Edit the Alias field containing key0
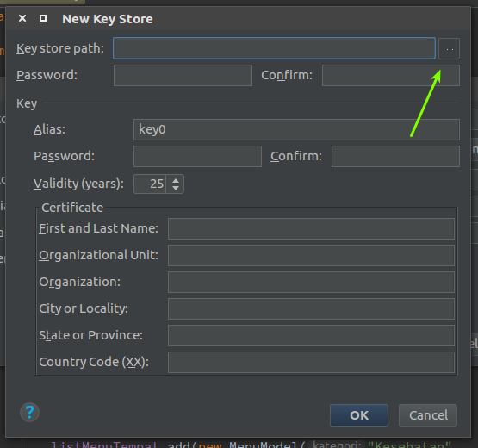The width and height of the screenshot is (478, 448). click(296, 129)
